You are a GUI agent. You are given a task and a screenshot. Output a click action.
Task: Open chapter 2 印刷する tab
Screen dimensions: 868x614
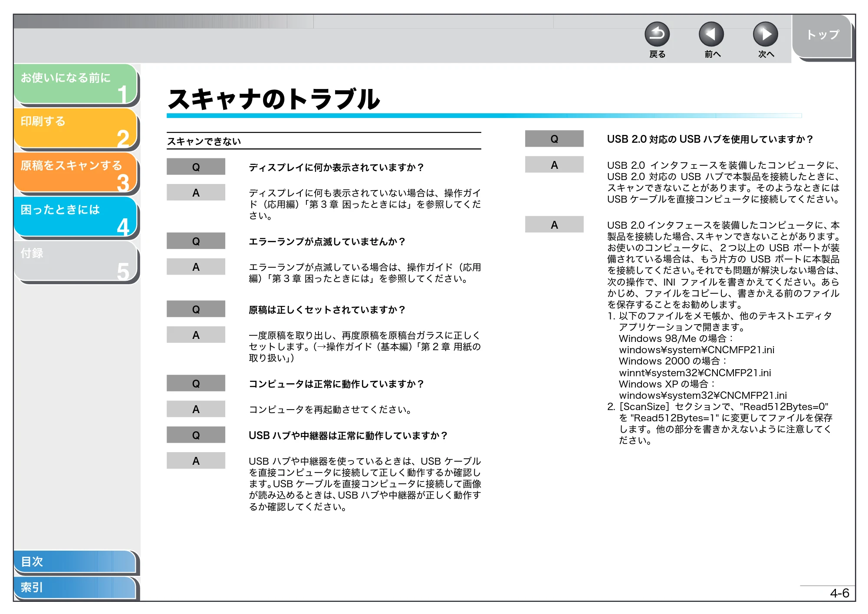coord(76,128)
